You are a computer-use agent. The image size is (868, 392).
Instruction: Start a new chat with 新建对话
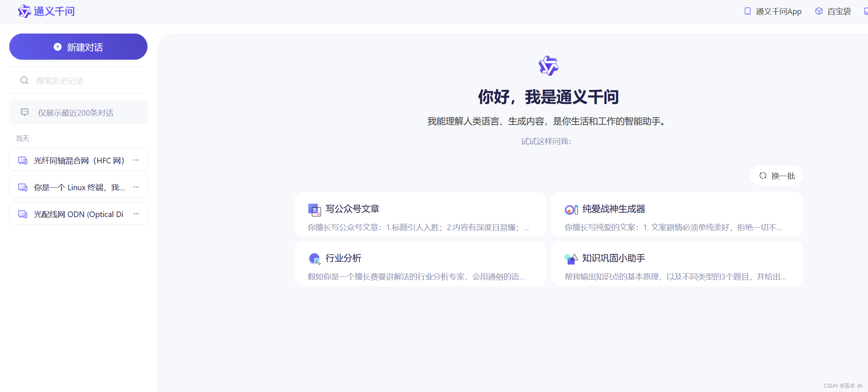coord(78,47)
